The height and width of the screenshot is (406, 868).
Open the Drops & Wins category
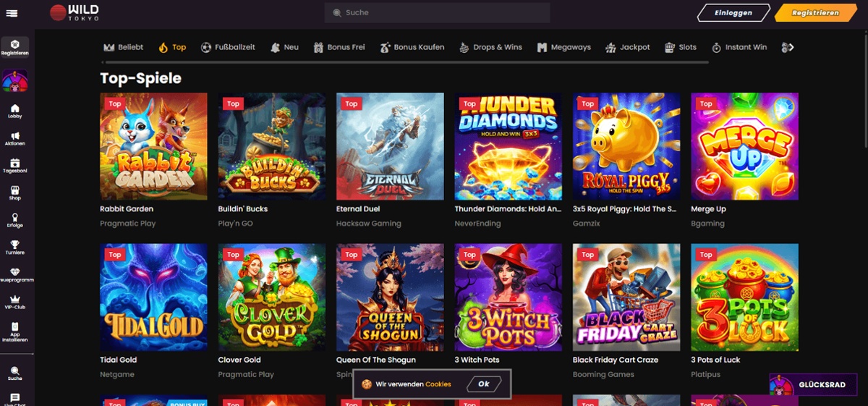pos(490,47)
